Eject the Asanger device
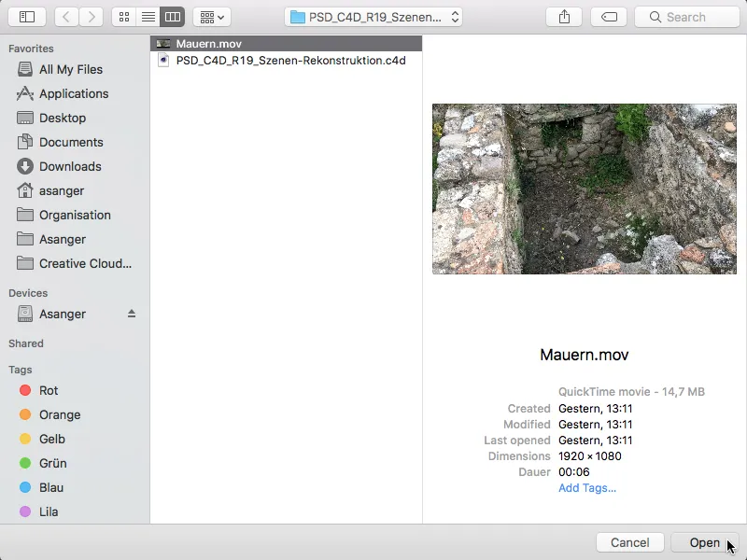The height and width of the screenshot is (560, 747). tap(132, 314)
